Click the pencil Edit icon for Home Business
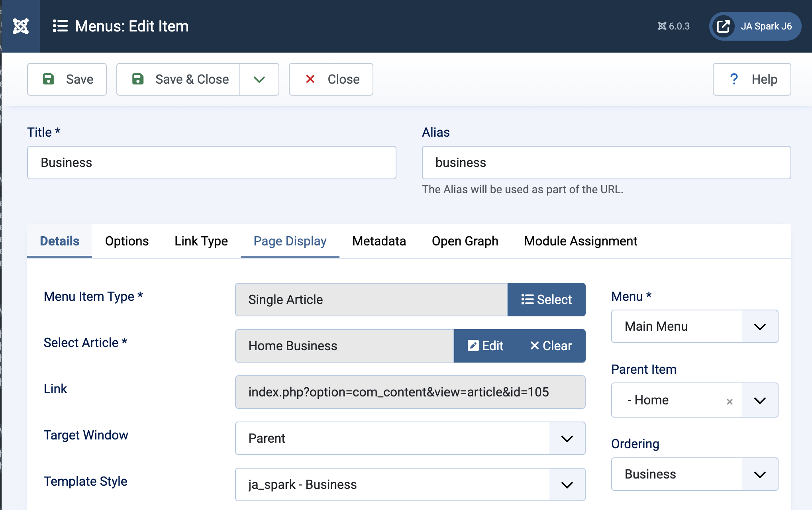The height and width of the screenshot is (510, 812). pos(474,345)
